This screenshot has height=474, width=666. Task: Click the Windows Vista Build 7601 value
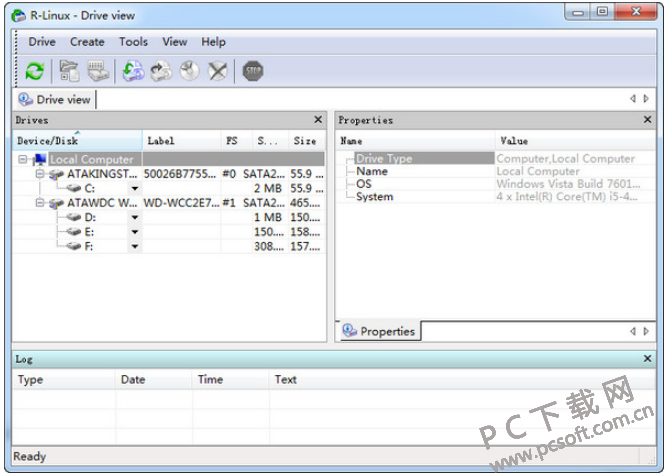coord(568,184)
